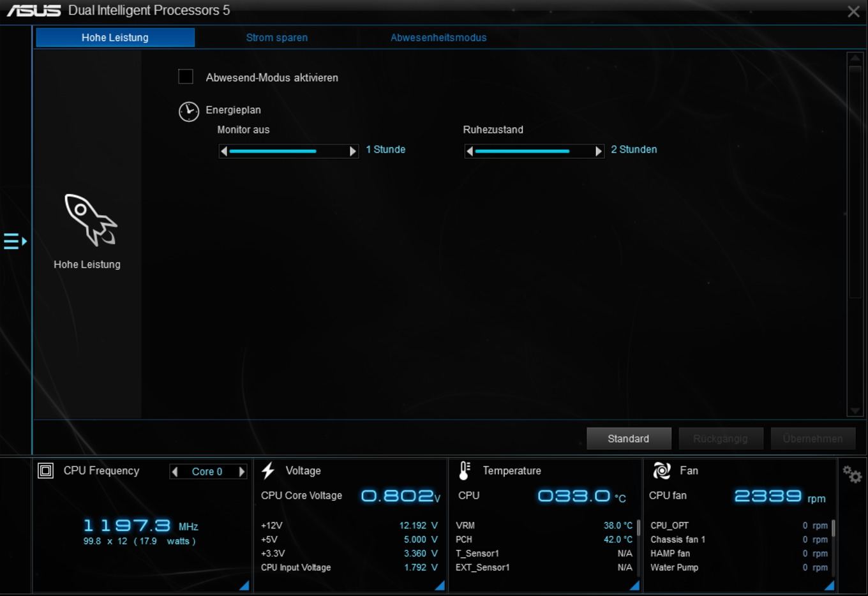Switch to Hohe Leistung tab
The height and width of the screenshot is (596, 868).
(116, 38)
